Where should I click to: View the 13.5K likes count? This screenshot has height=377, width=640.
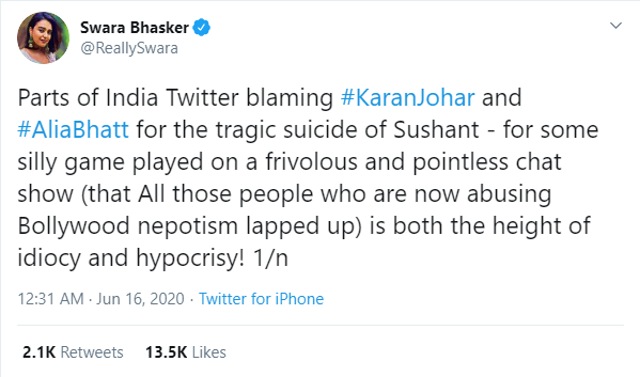coord(166,353)
